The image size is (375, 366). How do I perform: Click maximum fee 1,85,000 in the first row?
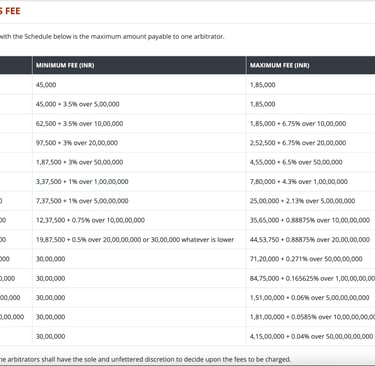(311, 85)
